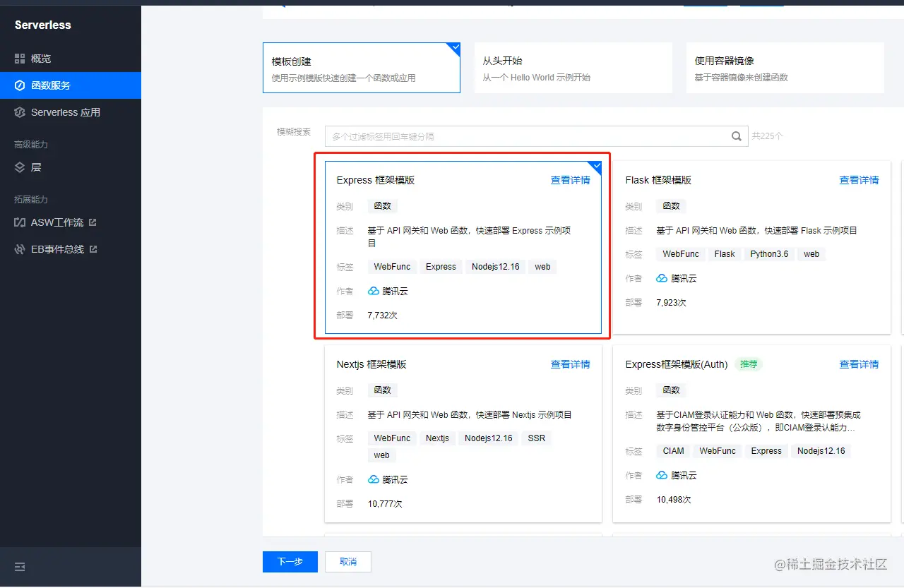904x588 pixels.
Task: Click the Express tag in Express 框架模版 card
Action: 441,267
